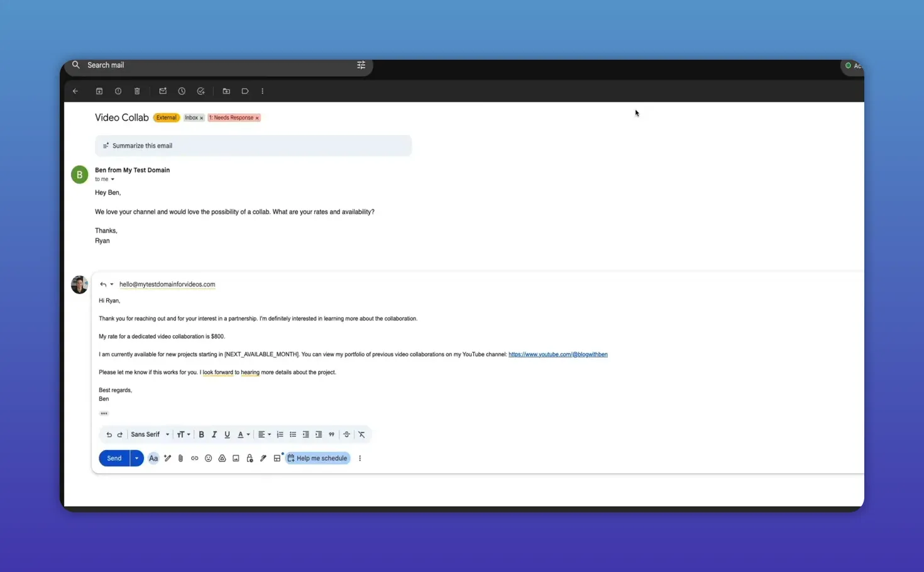Remove the Inbox label
Viewport: 924px width, 572px height.
[x=202, y=118]
